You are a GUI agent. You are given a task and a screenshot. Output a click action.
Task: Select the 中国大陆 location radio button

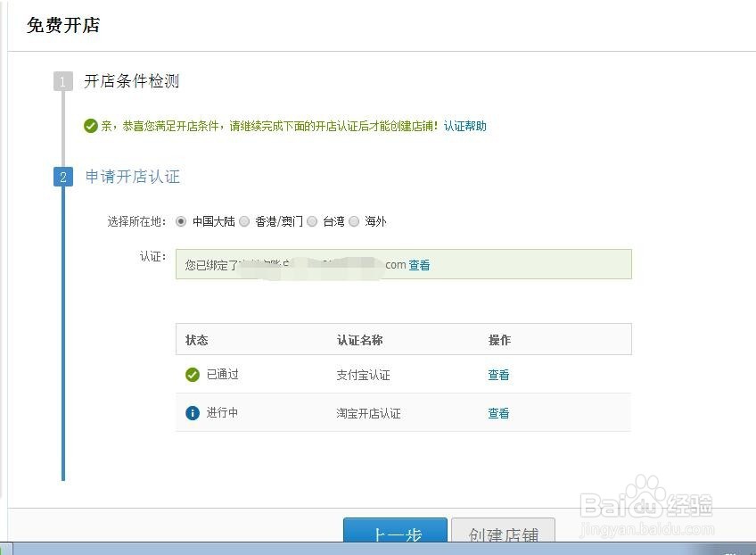click(x=181, y=221)
